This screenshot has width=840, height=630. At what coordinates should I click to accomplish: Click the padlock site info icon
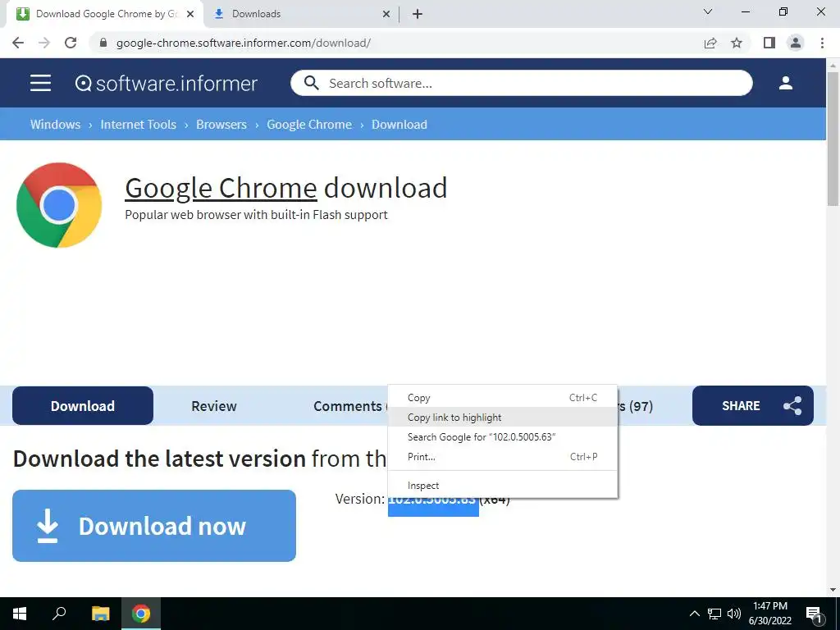103,43
